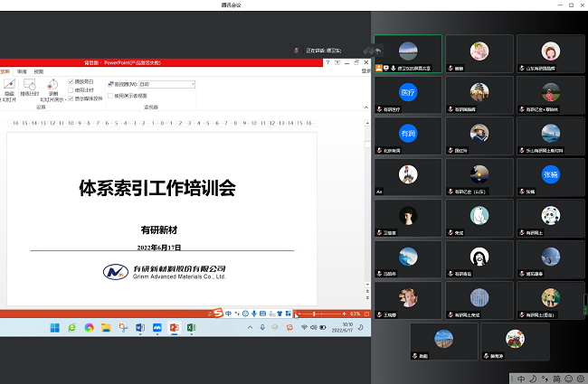
Task: Open Word from the Windows taskbar
Action: pos(140,327)
